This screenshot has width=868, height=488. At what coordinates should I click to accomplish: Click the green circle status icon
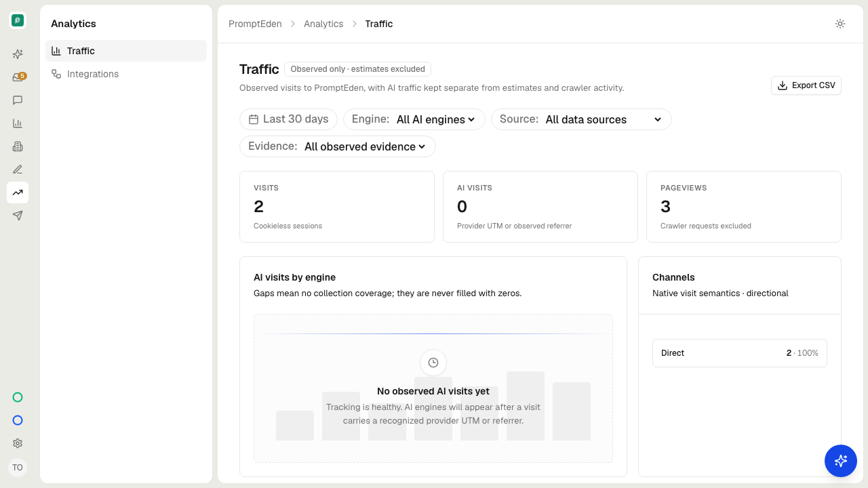pos(18,397)
